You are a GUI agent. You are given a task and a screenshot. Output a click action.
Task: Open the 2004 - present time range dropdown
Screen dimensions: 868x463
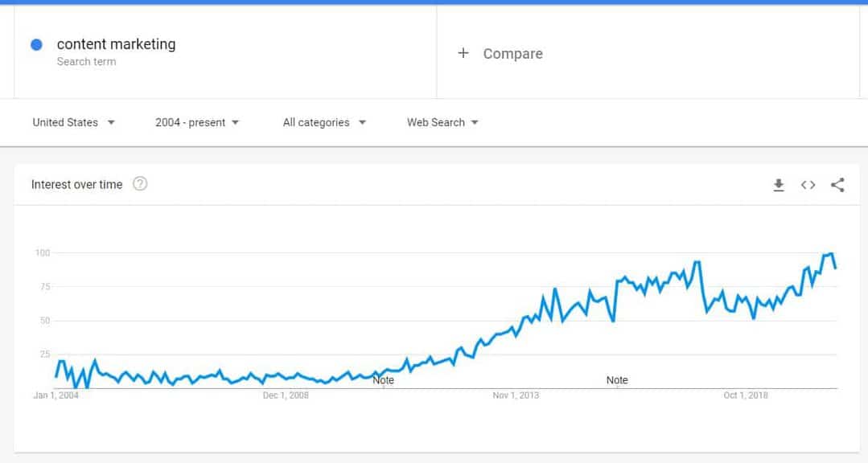pyautogui.click(x=197, y=122)
